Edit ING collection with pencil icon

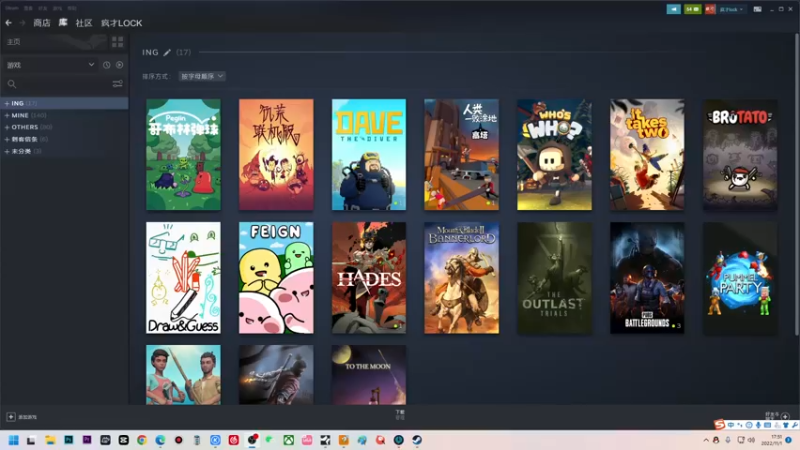[167, 52]
